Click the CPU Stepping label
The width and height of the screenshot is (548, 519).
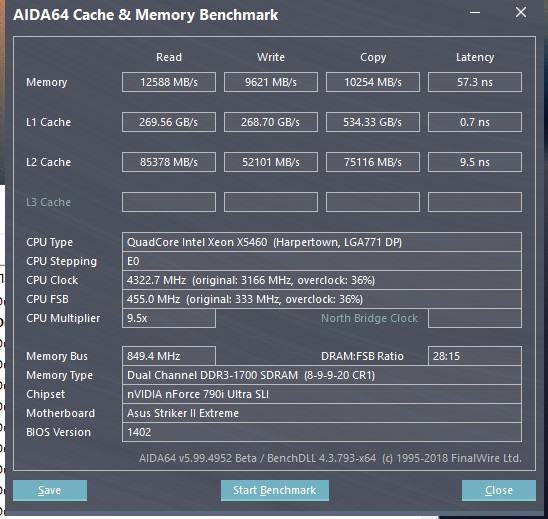pos(61,261)
